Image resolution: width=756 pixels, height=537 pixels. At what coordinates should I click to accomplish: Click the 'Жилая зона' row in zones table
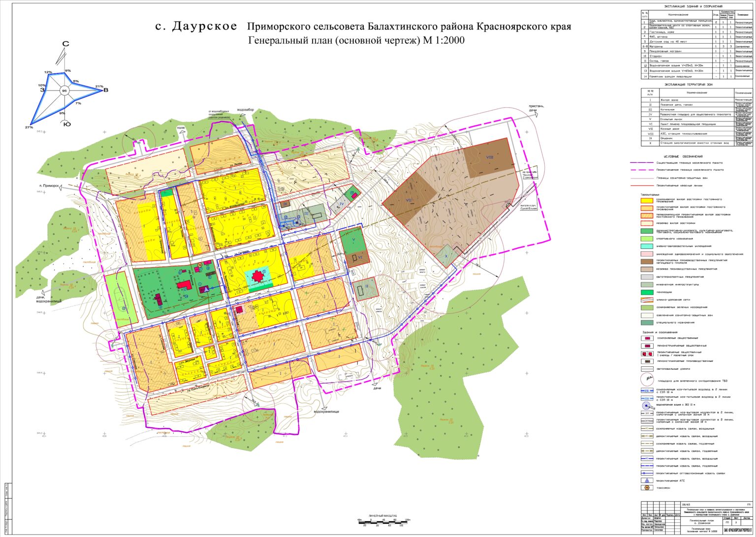[x=697, y=100]
